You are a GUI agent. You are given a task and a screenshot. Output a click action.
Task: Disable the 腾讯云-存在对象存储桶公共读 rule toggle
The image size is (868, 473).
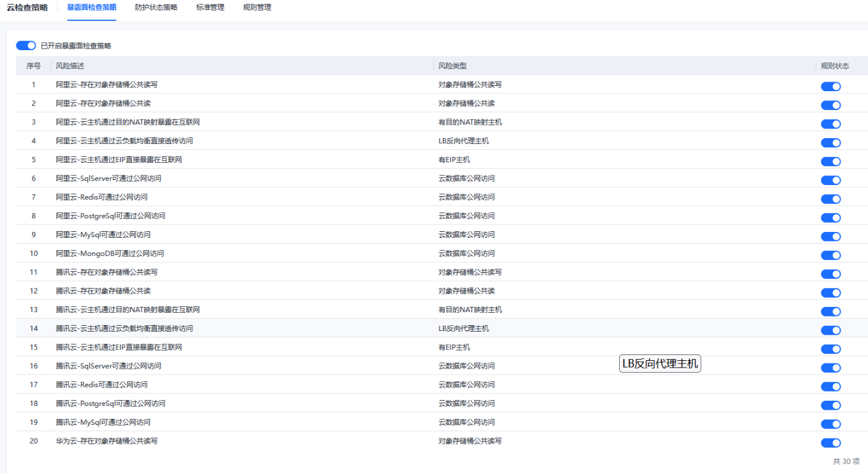pyautogui.click(x=831, y=293)
